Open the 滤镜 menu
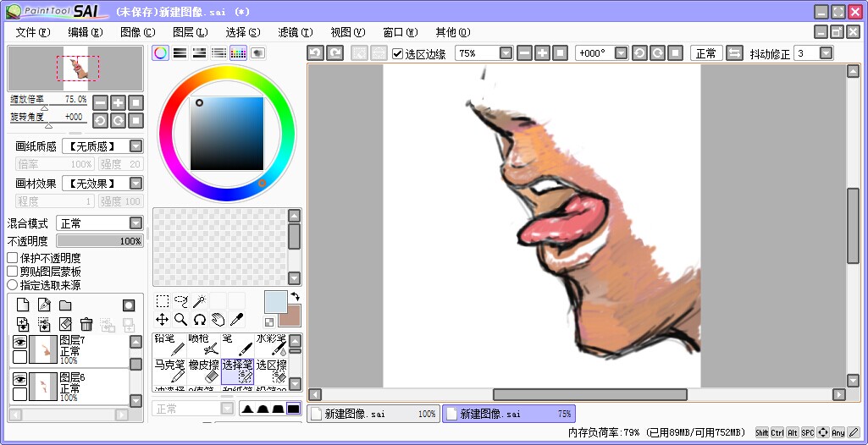The height and width of the screenshot is (445, 868). pyautogui.click(x=294, y=32)
